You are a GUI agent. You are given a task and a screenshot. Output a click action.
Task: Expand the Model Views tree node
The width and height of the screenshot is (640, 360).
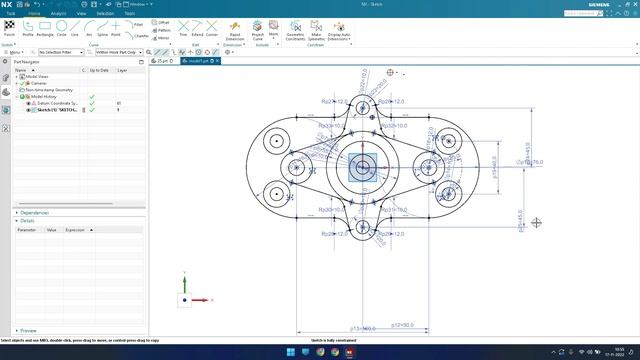(x=17, y=77)
